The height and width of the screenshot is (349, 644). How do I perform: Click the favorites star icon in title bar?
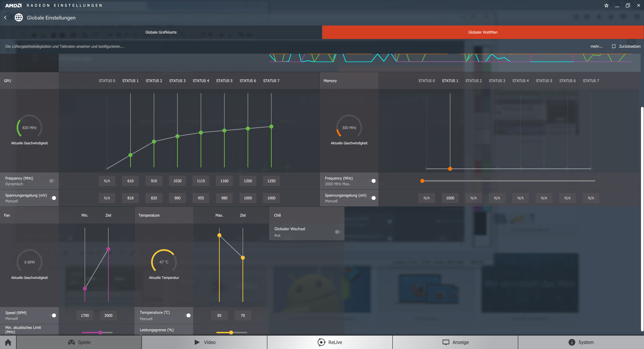point(606,5)
